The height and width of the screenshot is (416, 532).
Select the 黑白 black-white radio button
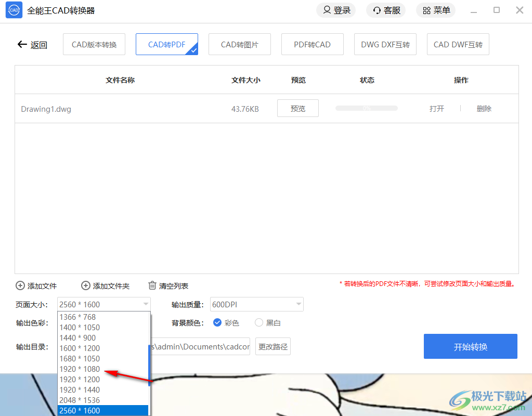(259, 322)
